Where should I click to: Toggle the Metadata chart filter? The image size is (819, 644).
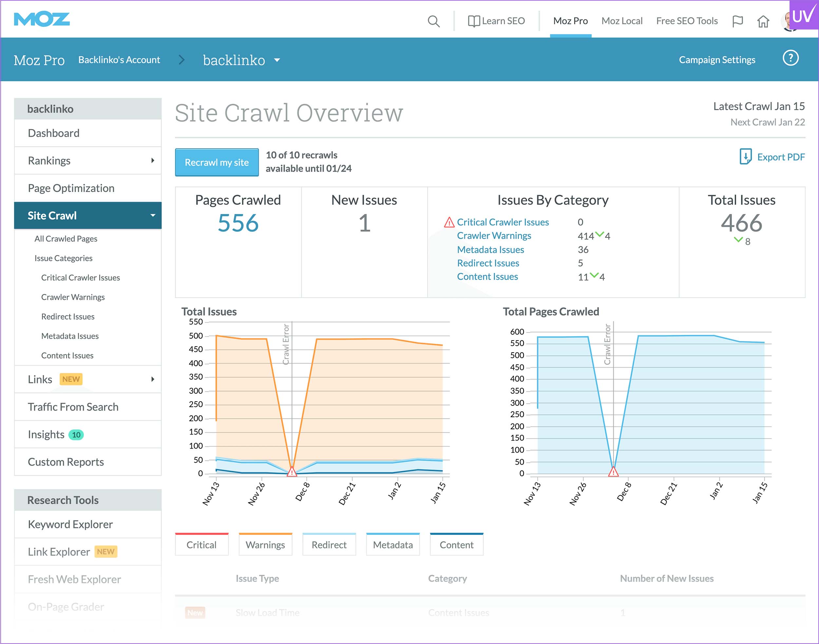pos(393,544)
